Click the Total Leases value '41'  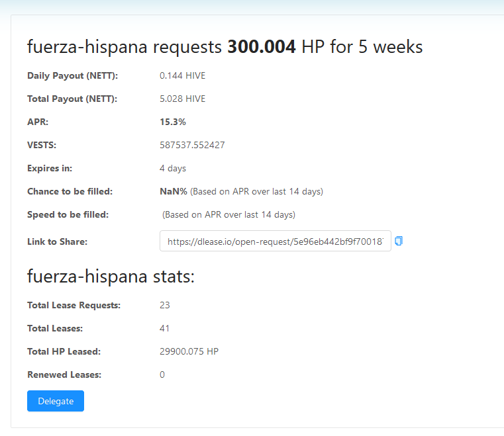(x=164, y=328)
